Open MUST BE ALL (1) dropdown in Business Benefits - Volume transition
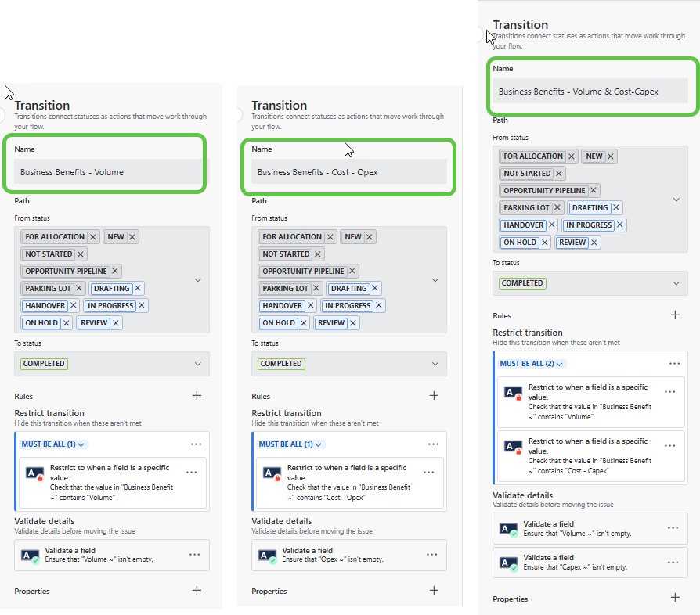The image size is (700, 615). 53,444
